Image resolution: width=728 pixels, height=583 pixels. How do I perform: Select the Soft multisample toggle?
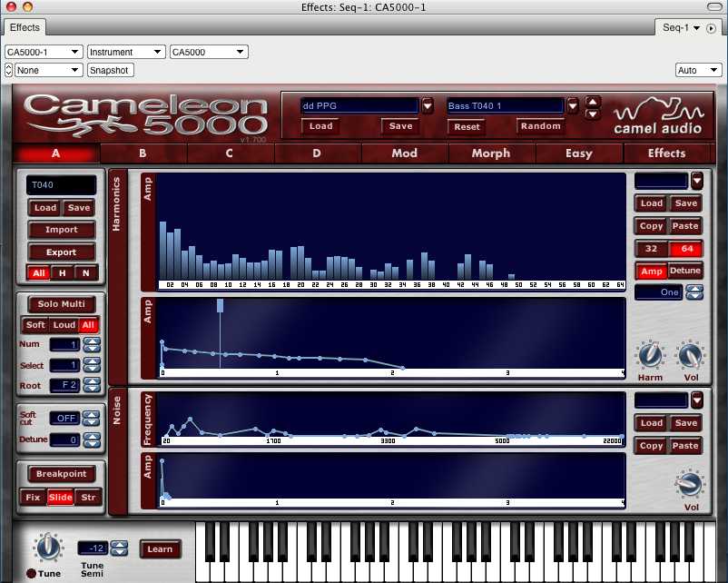point(35,325)
